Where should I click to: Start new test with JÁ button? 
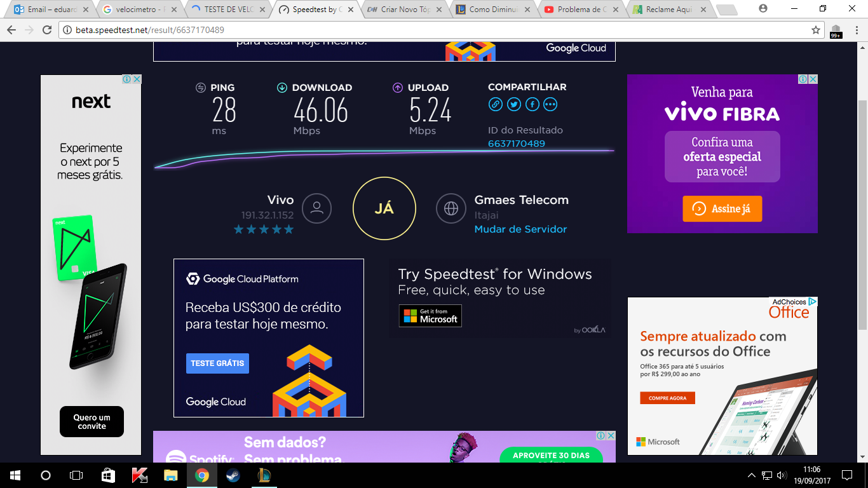(x=384, y=208)
